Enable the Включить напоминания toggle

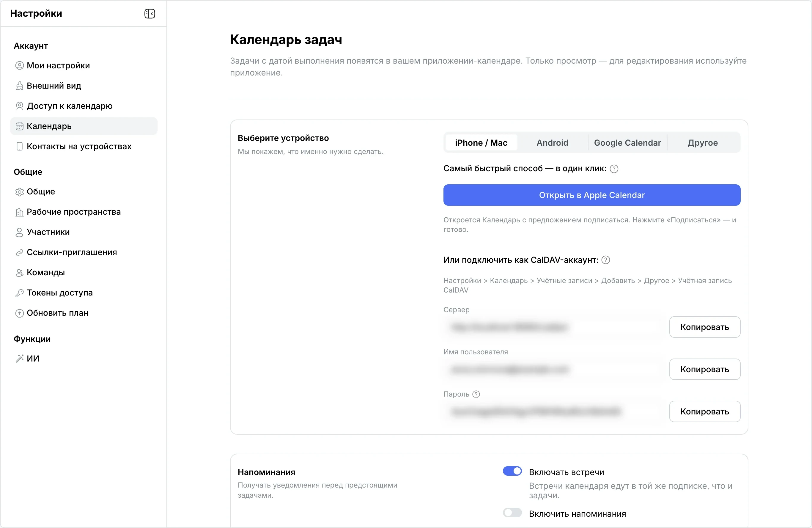point(512,513)
